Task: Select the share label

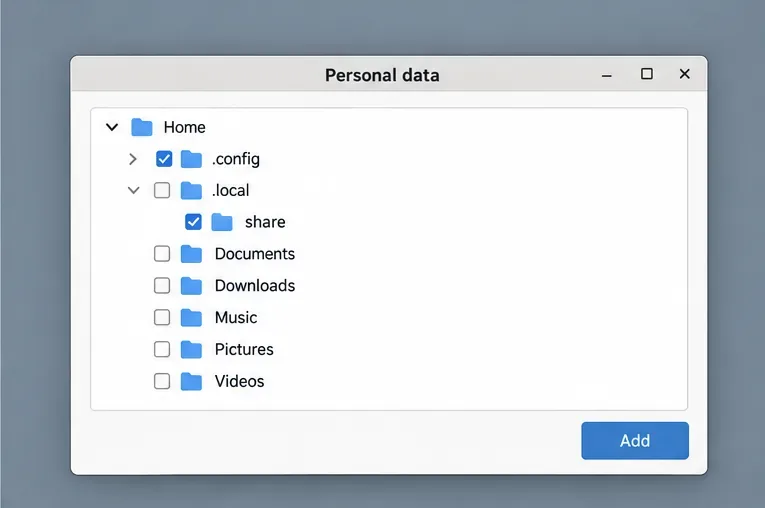Action: click(265, 222)
